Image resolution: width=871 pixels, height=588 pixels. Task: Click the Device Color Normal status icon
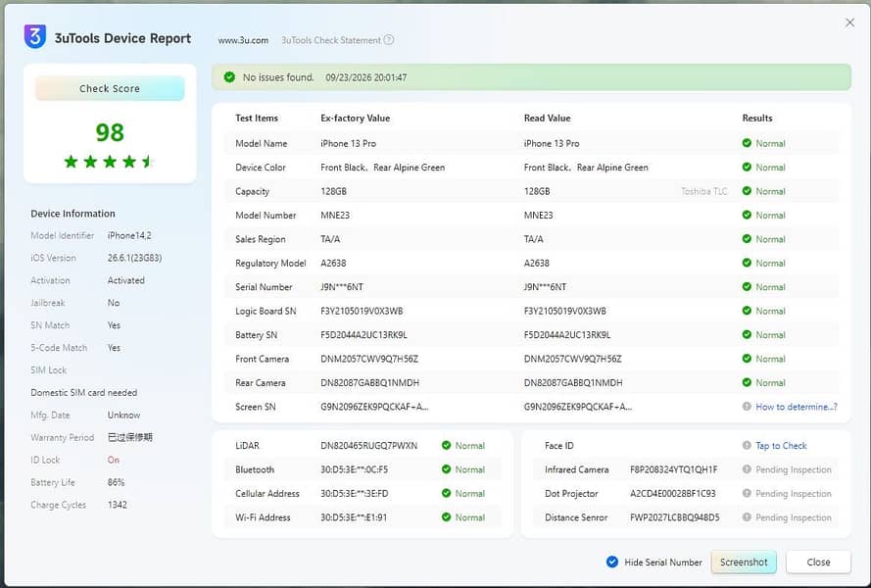[747, 167]
